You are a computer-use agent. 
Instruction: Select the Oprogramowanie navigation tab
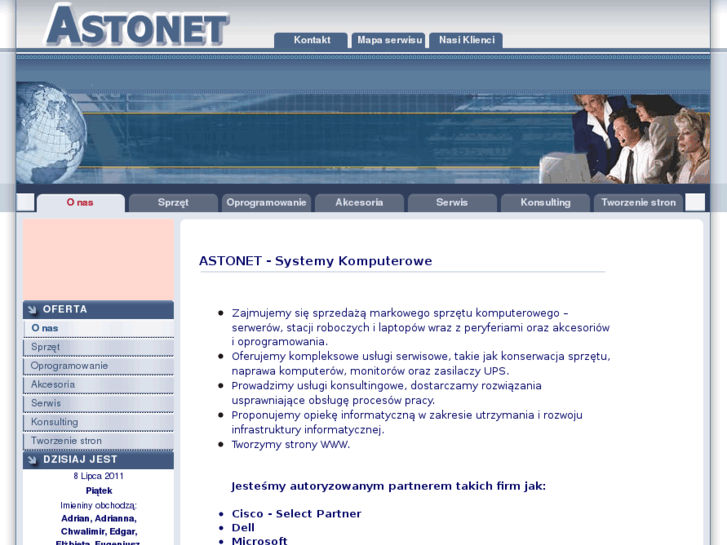coord(266,203)
